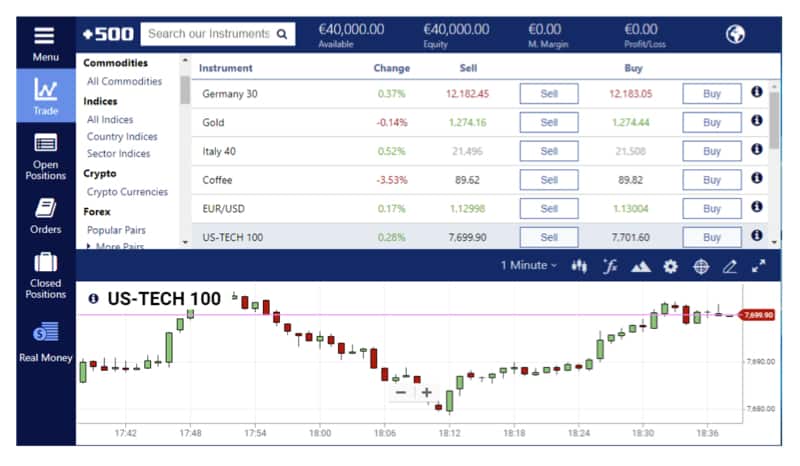800x466 pixels.
Task: Sell Coffee
Action: [x=549, y=180]
